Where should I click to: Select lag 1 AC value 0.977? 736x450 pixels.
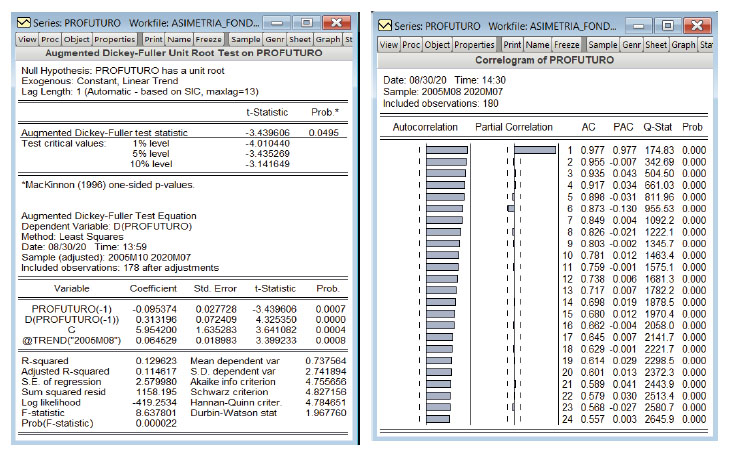[x=592, y=150]
